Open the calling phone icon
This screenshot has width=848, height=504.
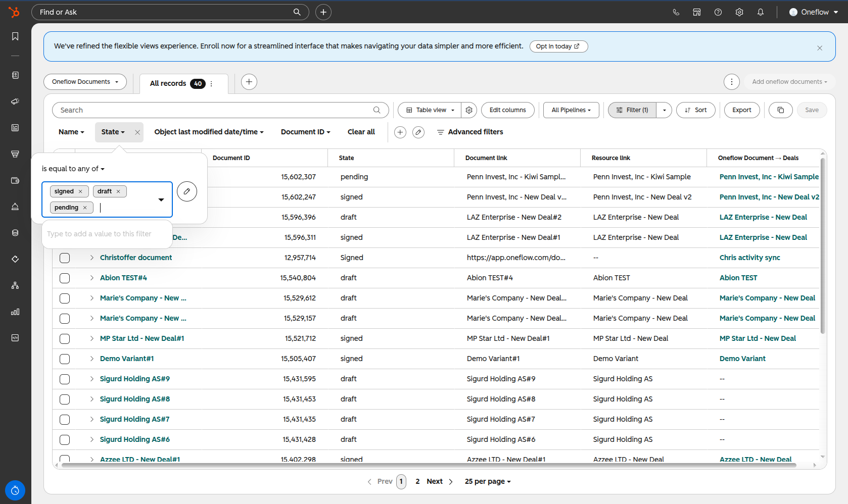[676, 12]
